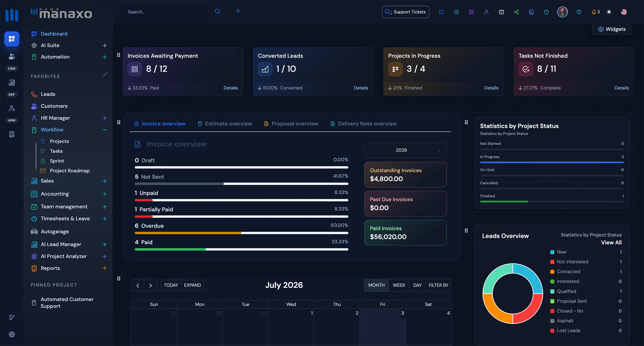Click the Overdue progress bar
This screenshot has width=644, height=346.
[241, 233]
